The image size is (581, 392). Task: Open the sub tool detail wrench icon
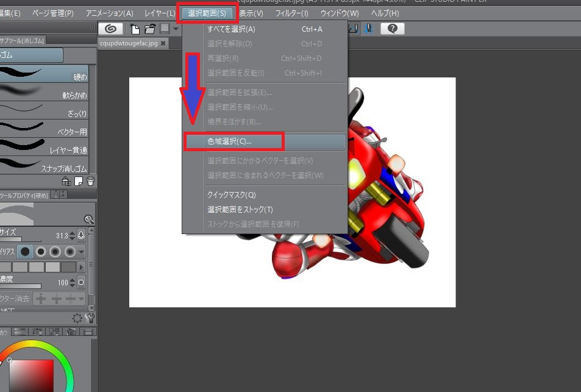click(x=90, y=318)
